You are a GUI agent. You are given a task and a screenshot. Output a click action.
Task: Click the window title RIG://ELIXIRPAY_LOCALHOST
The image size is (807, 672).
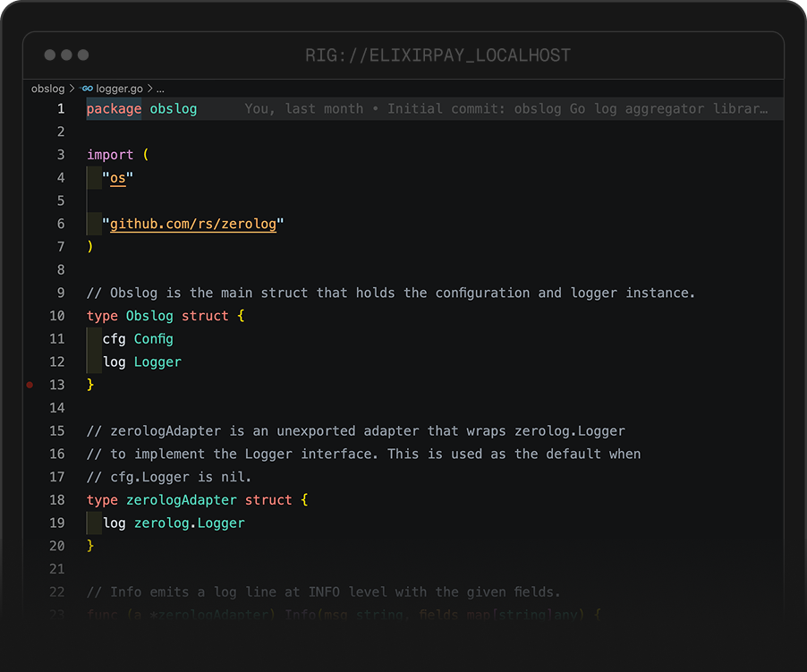point(438,55)
